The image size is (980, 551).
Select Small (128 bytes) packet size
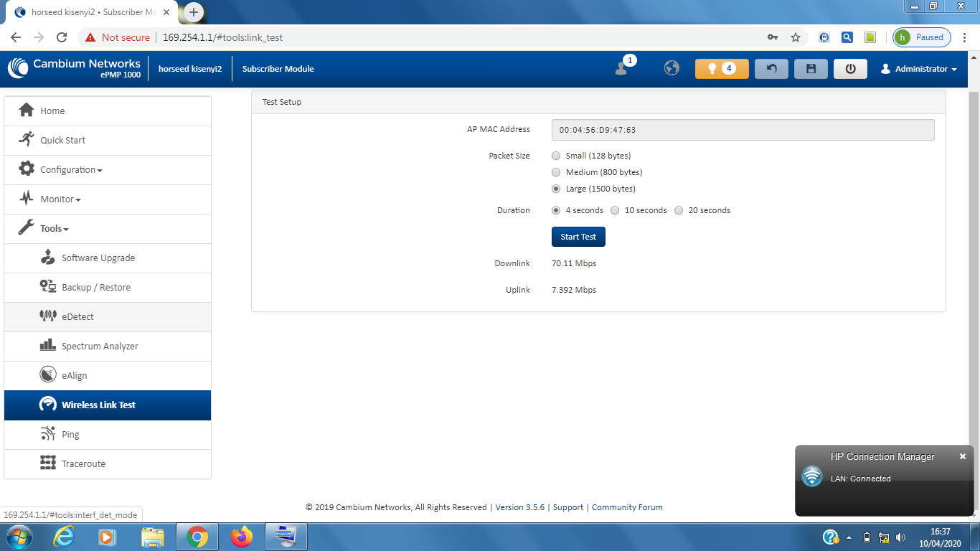tap(556, 156)
